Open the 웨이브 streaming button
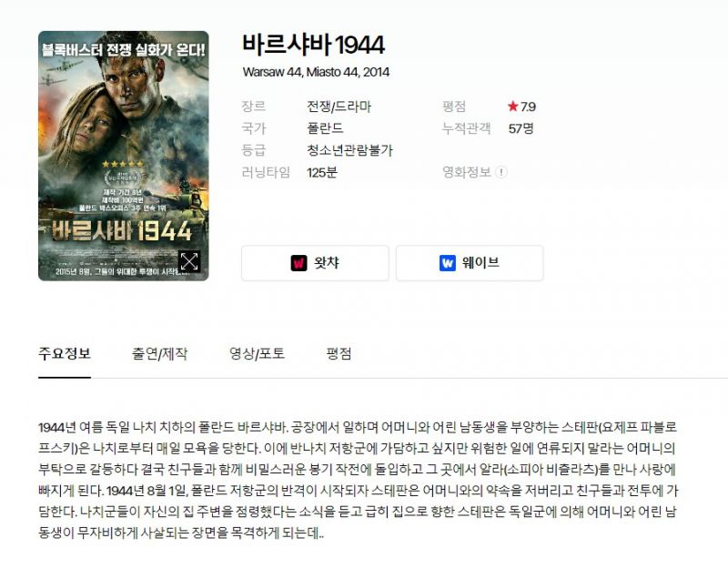The height and width of the screenshot is (579, 728). coord(470,263)
